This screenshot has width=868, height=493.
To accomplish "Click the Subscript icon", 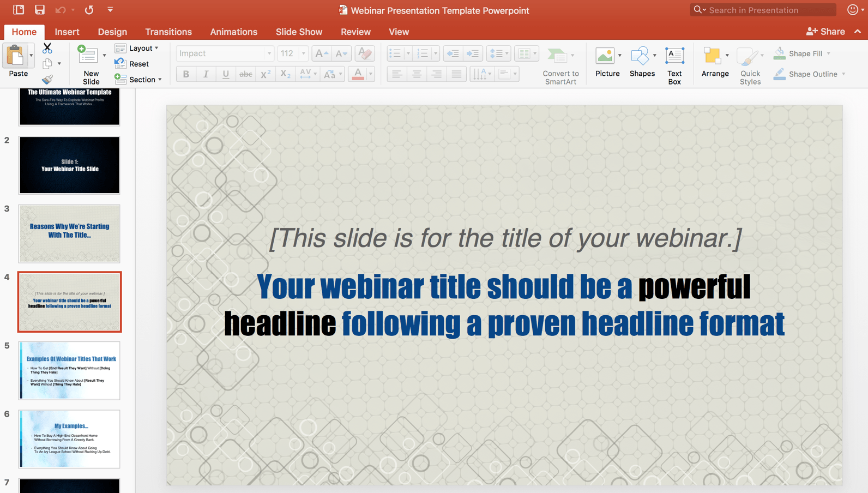I will [285, 74].
